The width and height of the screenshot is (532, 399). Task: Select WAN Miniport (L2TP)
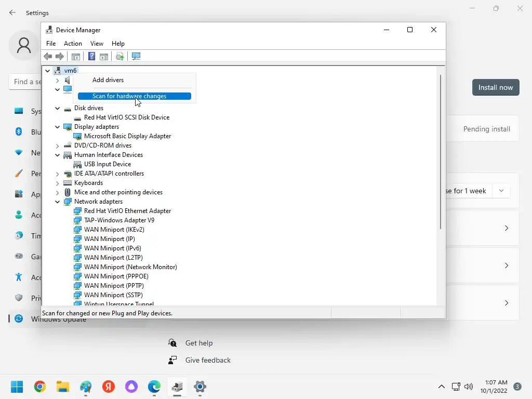point(113,258)
